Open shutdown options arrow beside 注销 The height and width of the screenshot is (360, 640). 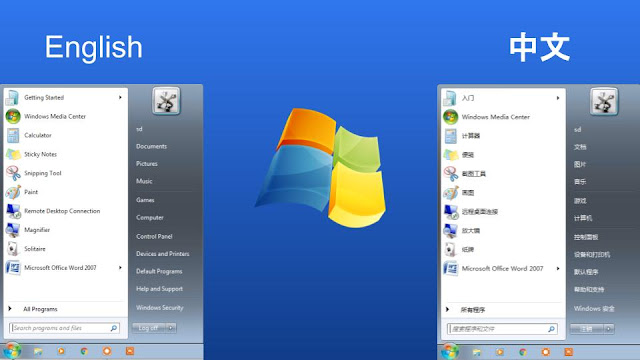pos(609,329)
